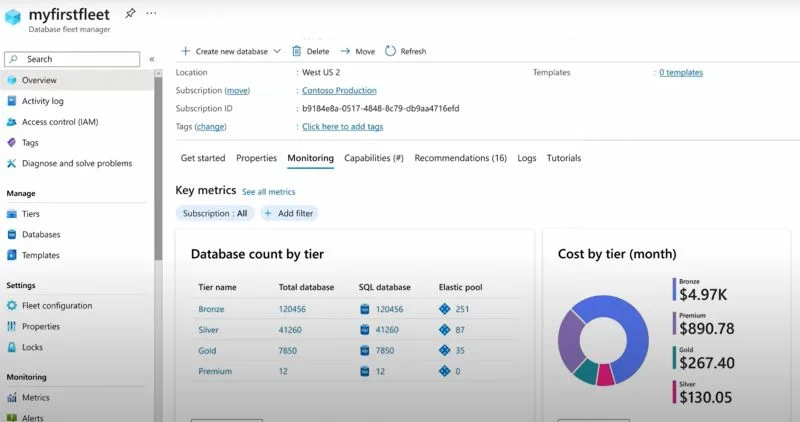The height and width of the screenshot is (422, 800).
Task: Click the Move arrow icon in the toolbar
Action: [345, 51]
